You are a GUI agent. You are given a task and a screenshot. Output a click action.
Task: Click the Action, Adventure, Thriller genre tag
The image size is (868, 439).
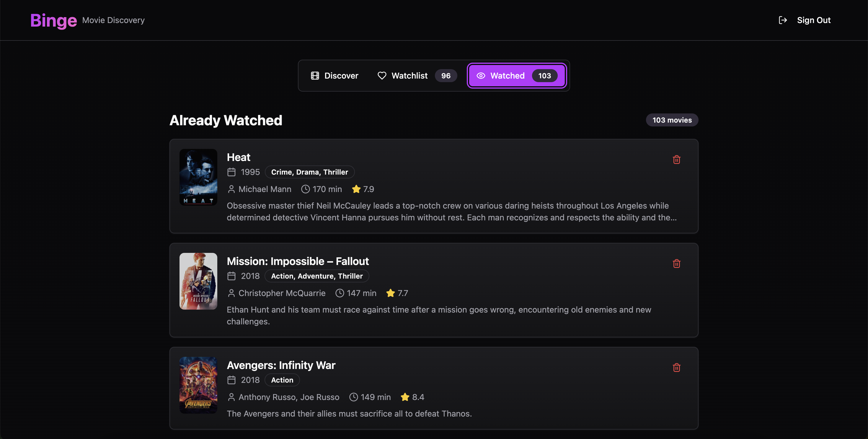tap(317, 276)
